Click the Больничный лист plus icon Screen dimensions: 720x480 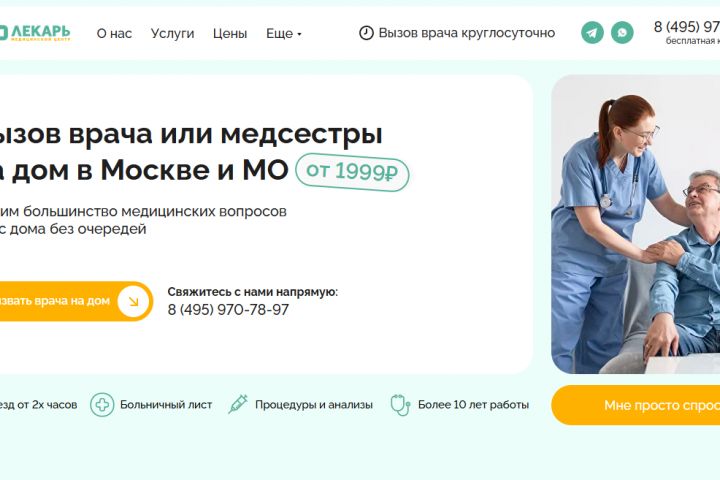[x=102, y=405]
